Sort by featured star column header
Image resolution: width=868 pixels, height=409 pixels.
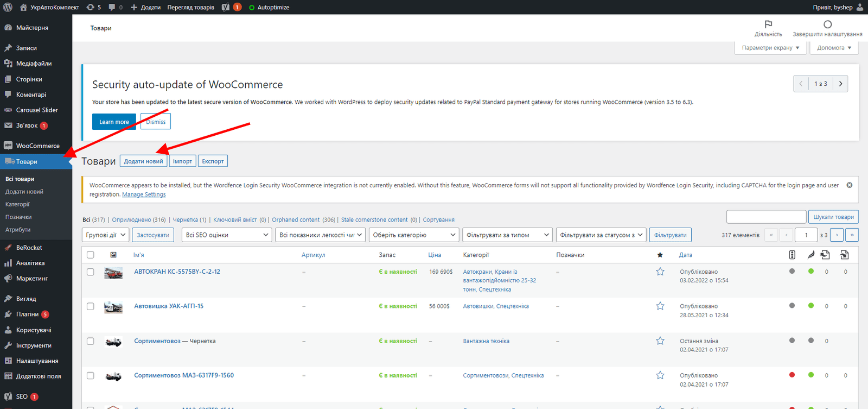(660, 255)
